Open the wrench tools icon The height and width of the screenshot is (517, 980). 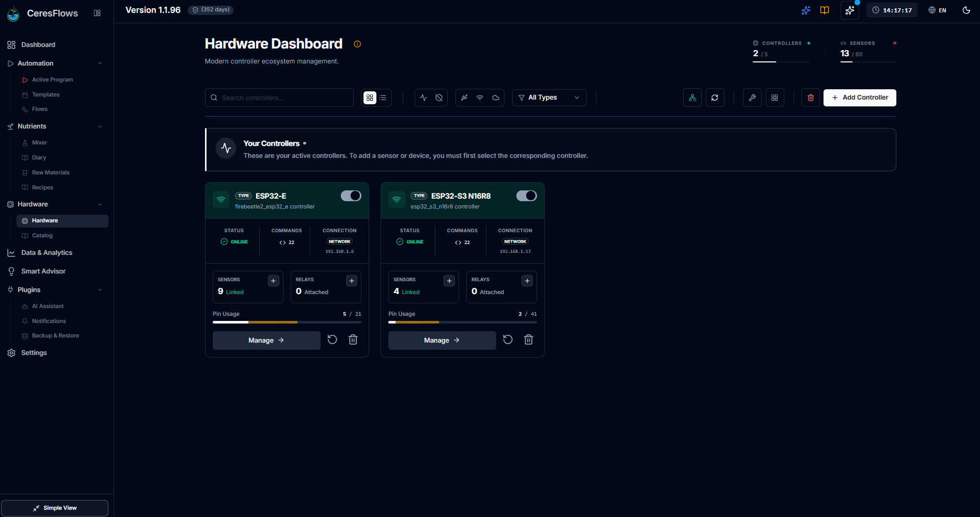pos(752,98)
